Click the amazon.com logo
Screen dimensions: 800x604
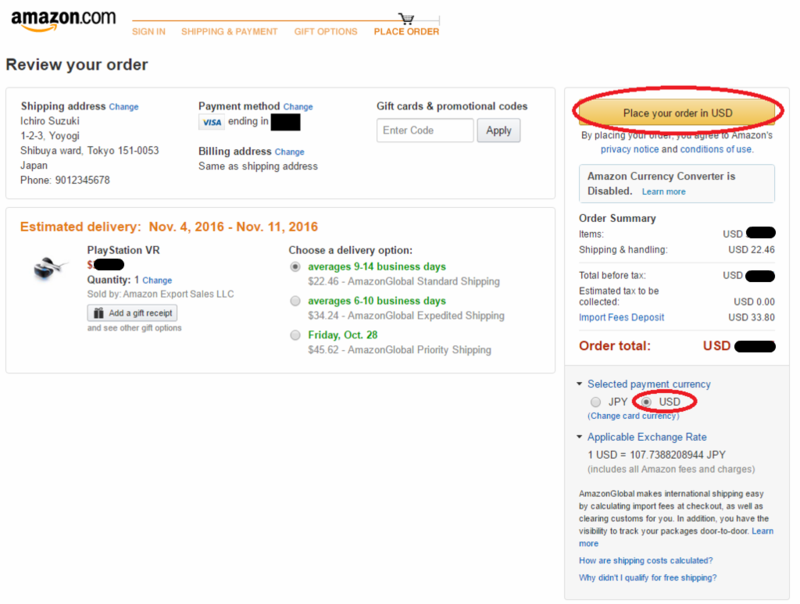pyautogui.click(x=64, y=20)
